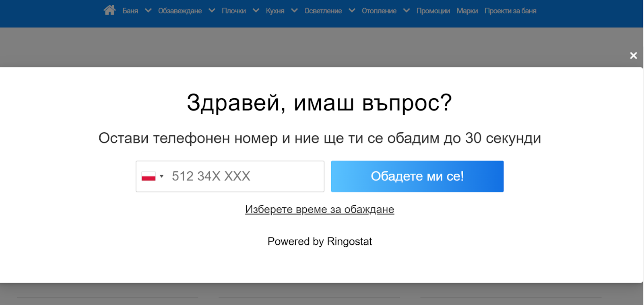The height and width of the screenshot is (305, 644).
Task: Expand the chevron next to Обзавеждане
Action: [x=212, y=10]
